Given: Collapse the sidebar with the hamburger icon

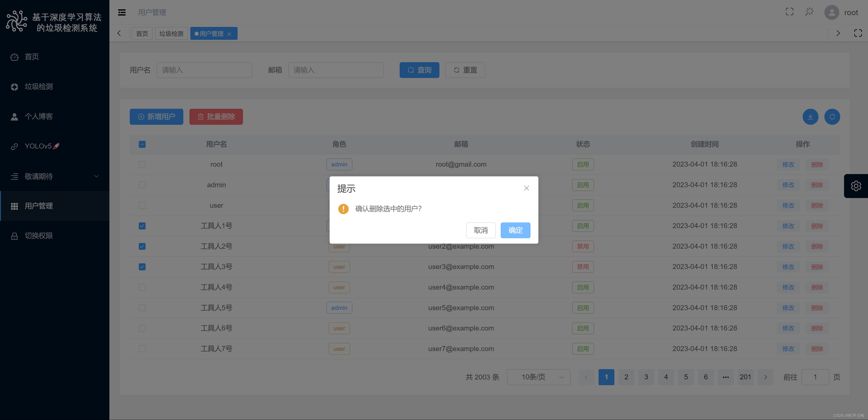Looking at the screenshot, I should coord(122,12).
